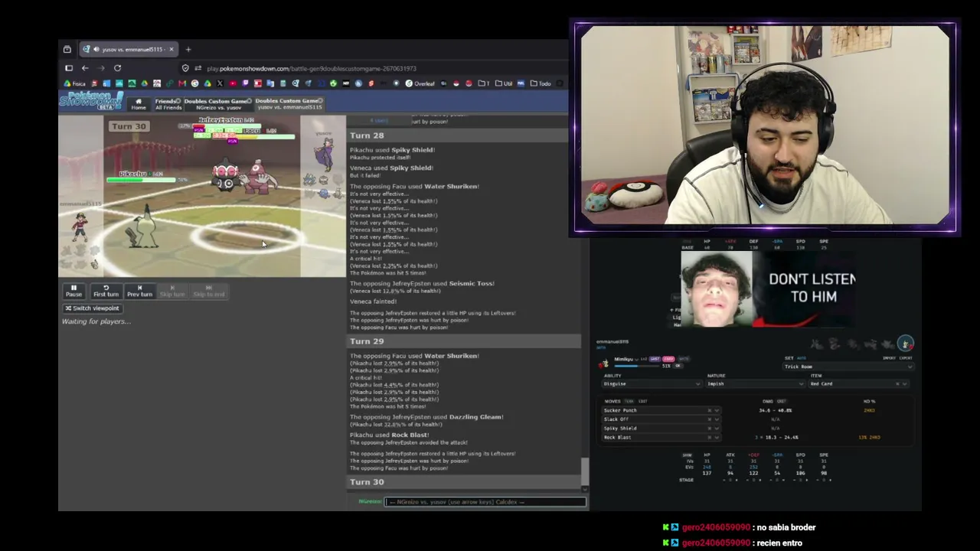The width and height of the screenshot is (980, 551).
Task: Open the Google bookmark
Action: [194, 83]
